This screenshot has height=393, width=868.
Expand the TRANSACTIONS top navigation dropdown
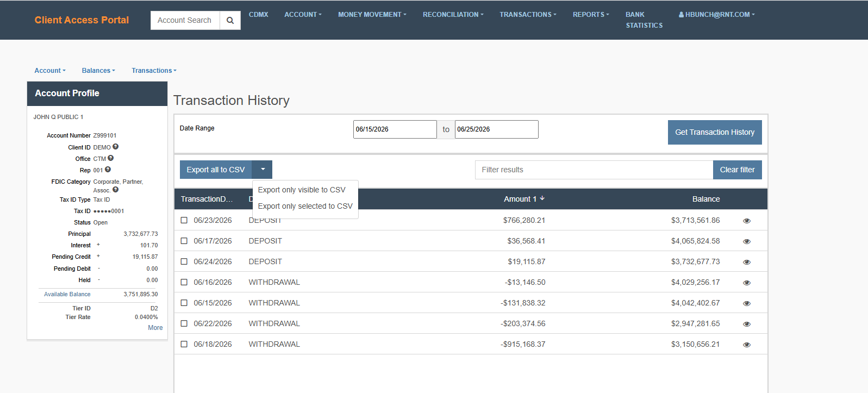coord(528,15)
